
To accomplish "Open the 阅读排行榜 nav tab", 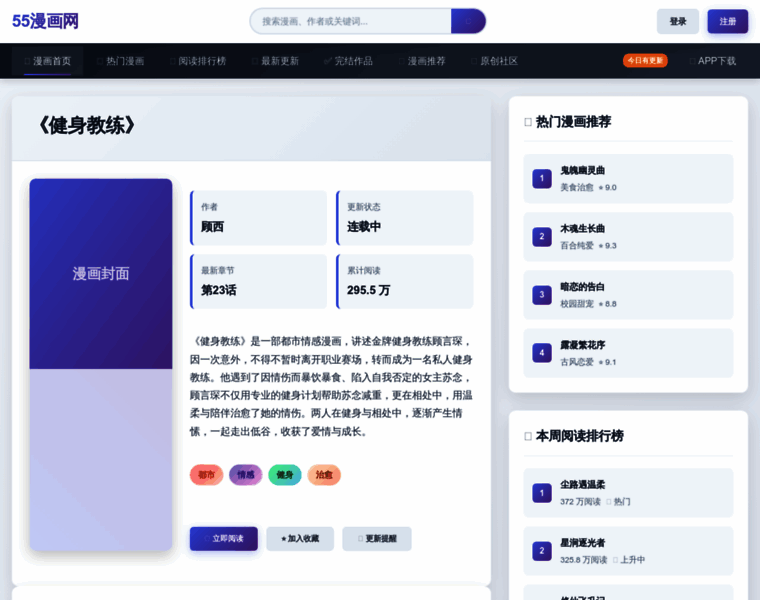I will click(x=197, y=61).
